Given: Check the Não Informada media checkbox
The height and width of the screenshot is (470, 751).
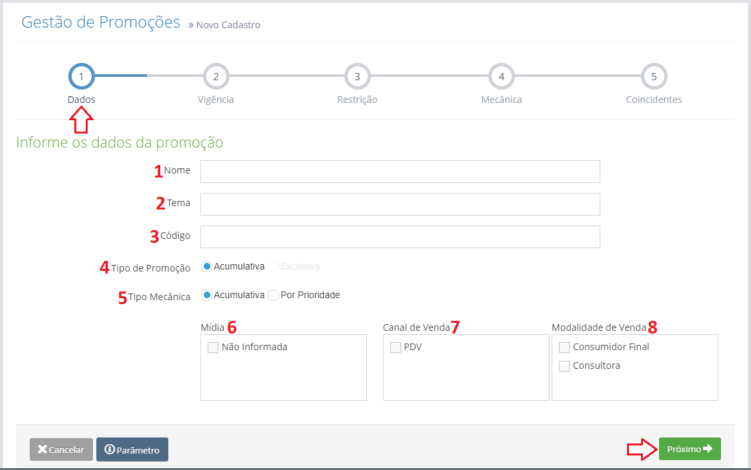Looking at the screenshot, I should click(x=213, y=347).
